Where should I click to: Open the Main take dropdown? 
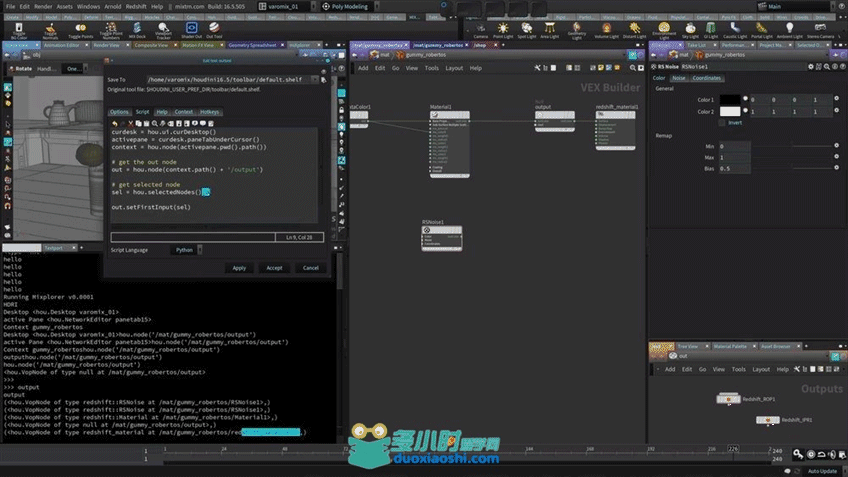[x=796, y=6]
